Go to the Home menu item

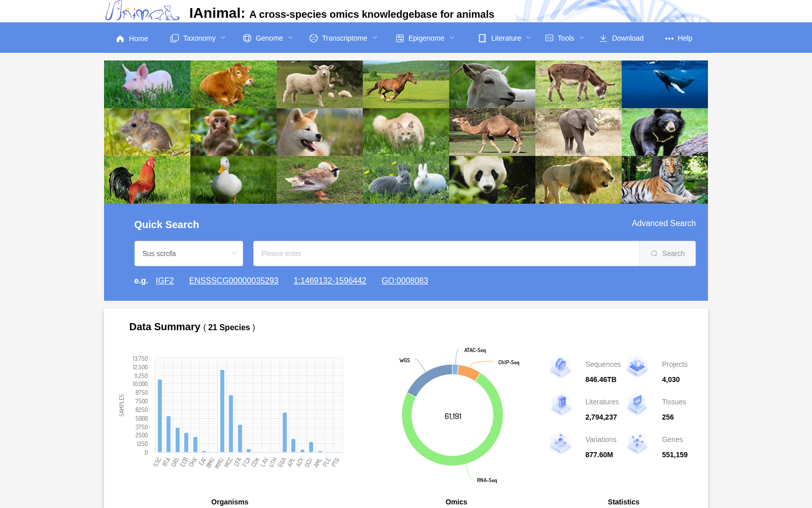[x=132, y=39]
